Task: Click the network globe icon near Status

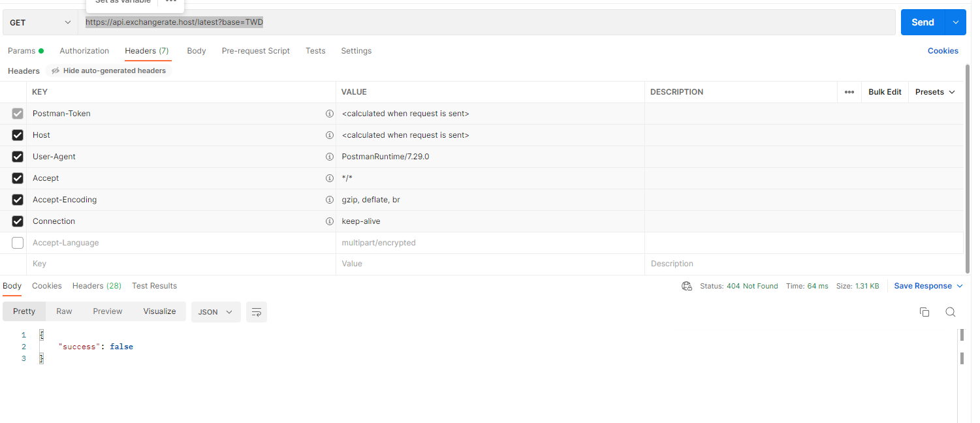Action: pos(686,286)
